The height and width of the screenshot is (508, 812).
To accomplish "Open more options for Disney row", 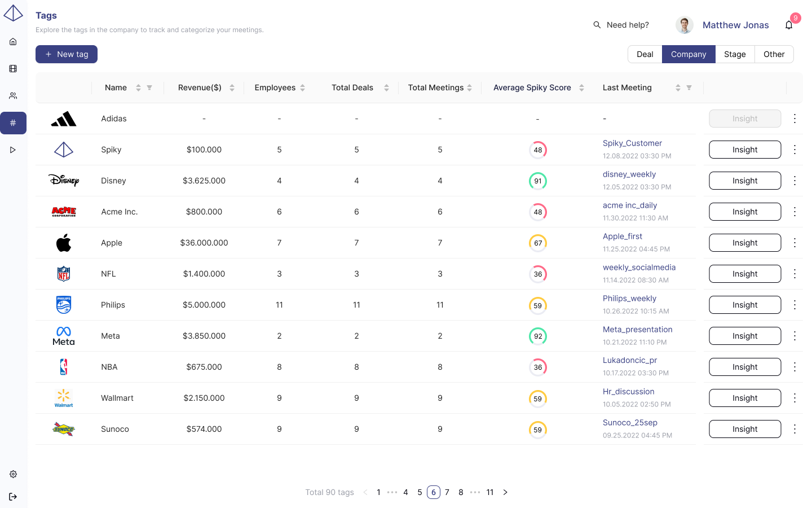I will pyautogui.click(x=795, y=181).
